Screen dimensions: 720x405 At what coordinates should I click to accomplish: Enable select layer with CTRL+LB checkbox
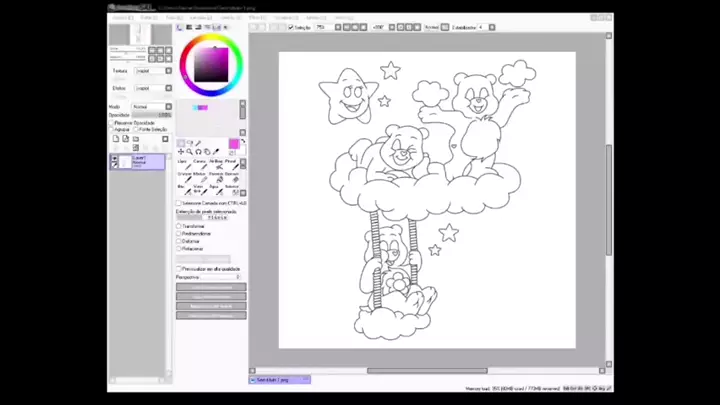click(x=179, y=203)
